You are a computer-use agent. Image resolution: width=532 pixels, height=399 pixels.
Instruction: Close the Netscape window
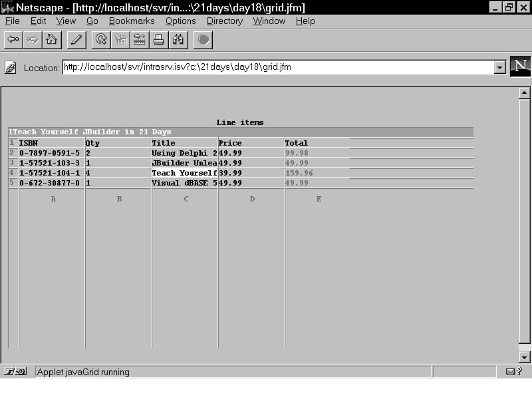524,7
